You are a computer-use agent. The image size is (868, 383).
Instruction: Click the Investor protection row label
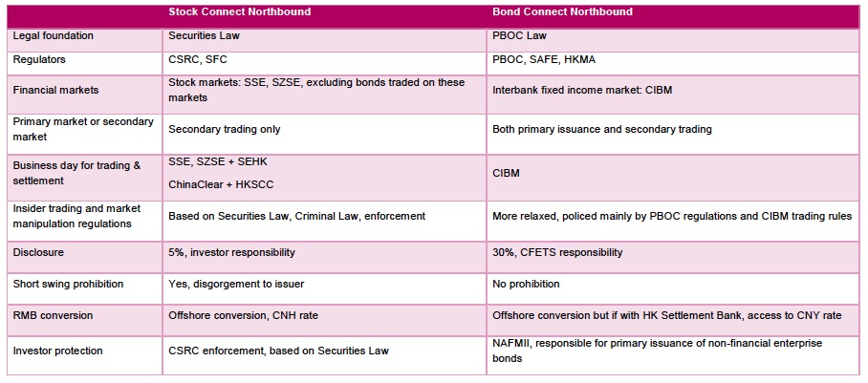click(x=59, y=351)
